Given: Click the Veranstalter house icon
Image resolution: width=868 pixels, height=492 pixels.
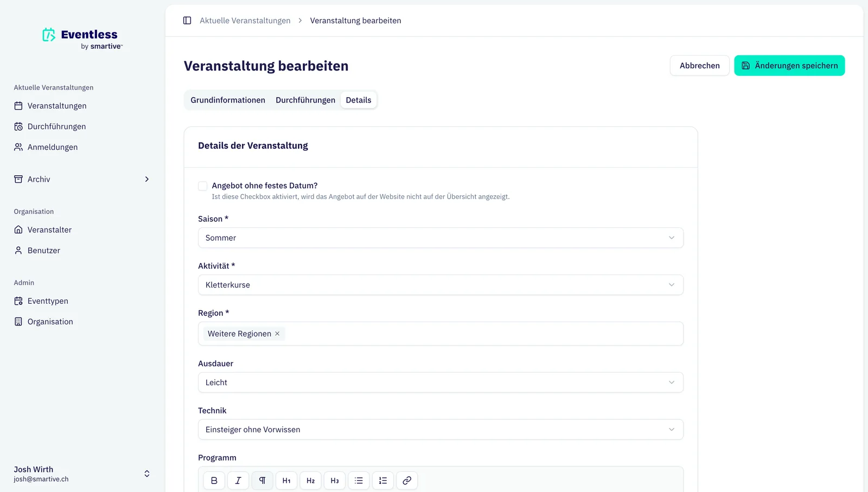Looking at the screenshot, I should (18, 230).
